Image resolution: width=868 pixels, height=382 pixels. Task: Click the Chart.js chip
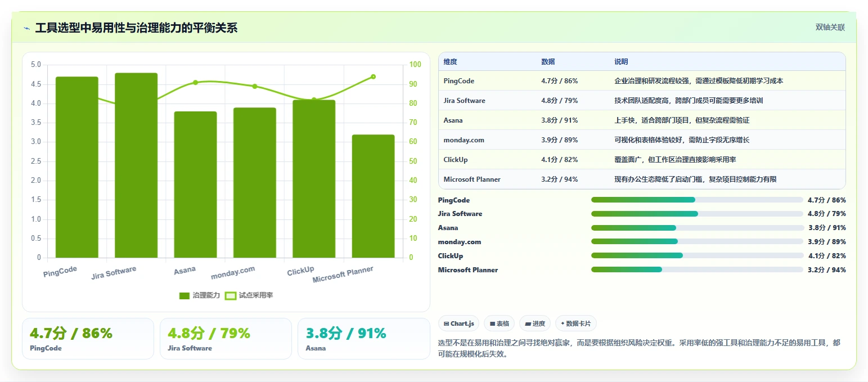[x=458, y=323]
